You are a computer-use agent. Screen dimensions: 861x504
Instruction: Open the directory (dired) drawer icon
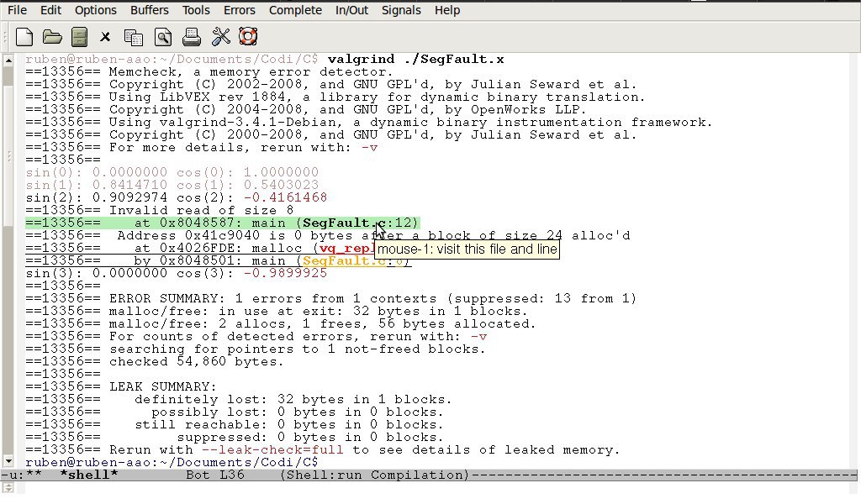click(x=80, y=37)
